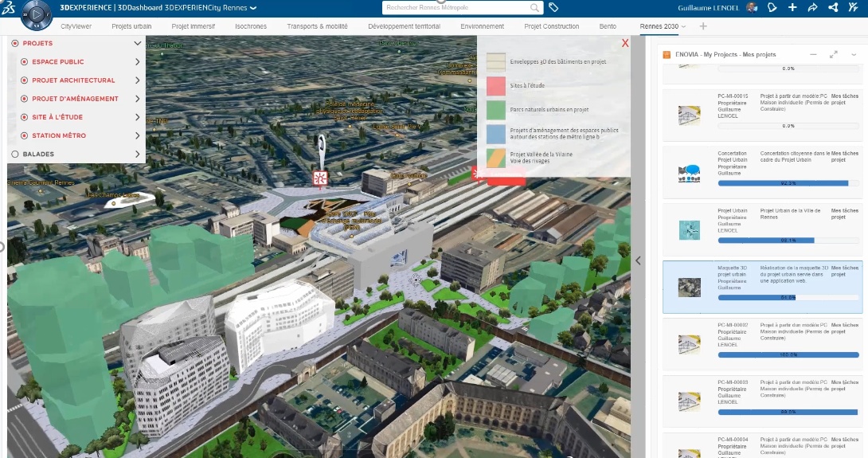This screenshot has width=868, height=458.
Task: Switch to the Isochrones tab
Action: (251, 26)
